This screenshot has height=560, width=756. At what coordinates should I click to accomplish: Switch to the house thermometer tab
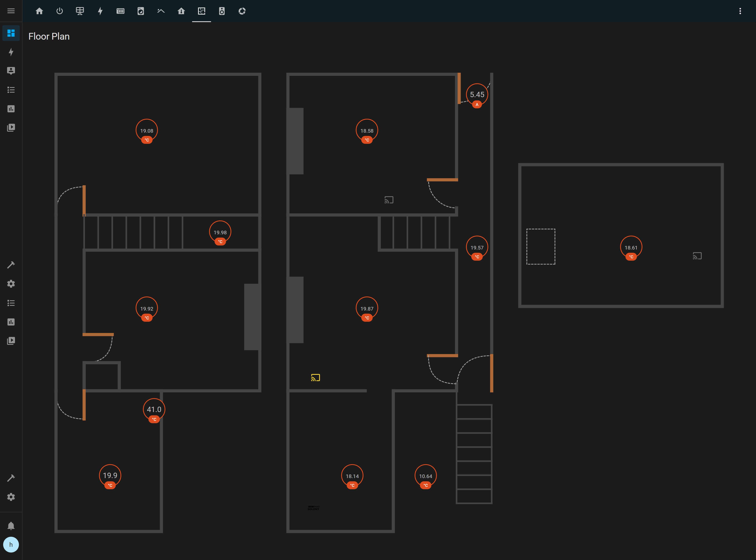(181, 11)
